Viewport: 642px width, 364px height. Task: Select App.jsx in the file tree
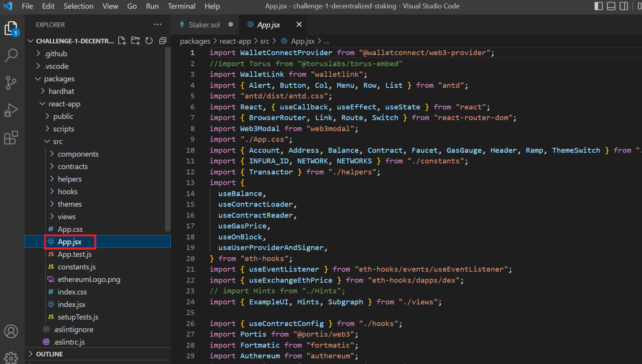(x=98, y=242)
